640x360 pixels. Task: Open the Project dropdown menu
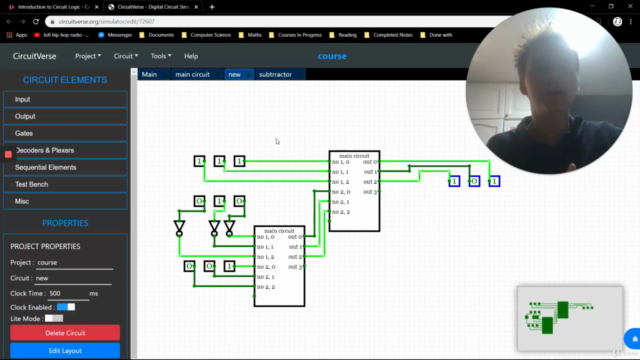[88, 56]
